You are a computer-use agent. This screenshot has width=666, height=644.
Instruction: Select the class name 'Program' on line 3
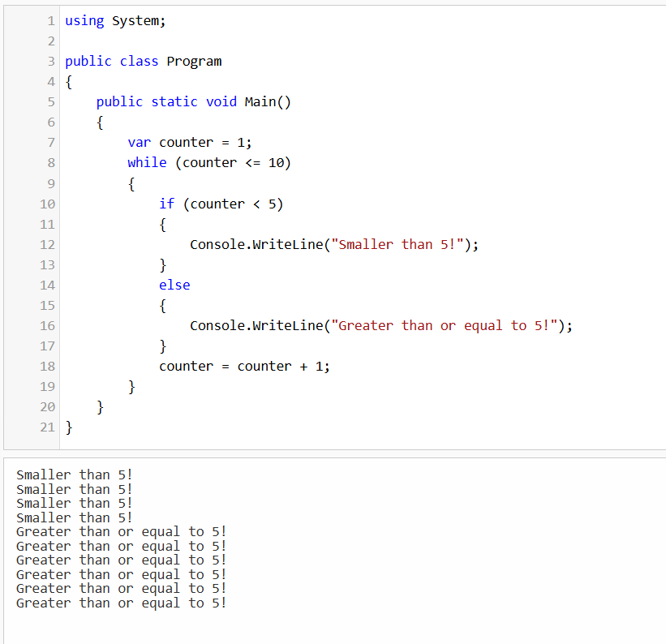click(195, 61)
